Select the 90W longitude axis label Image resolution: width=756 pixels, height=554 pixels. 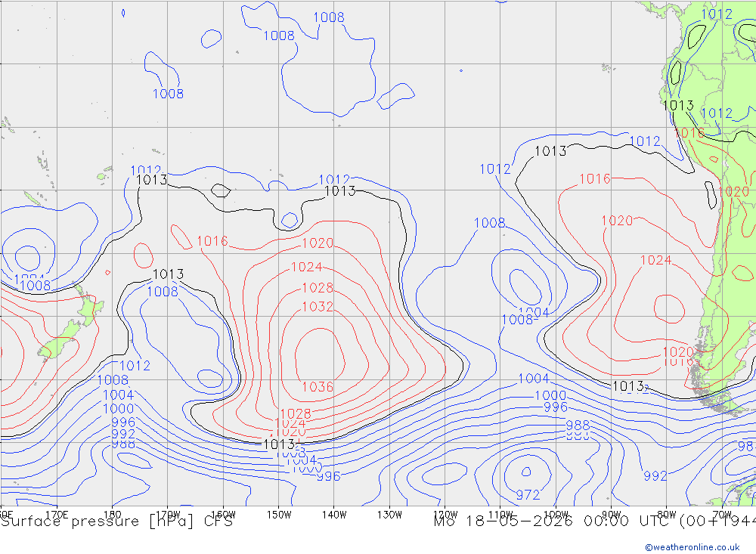point(612,515)
